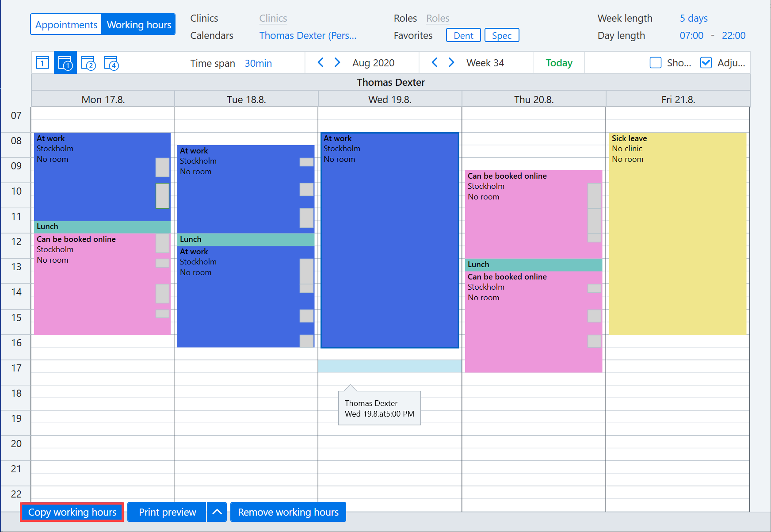
Task: Toggle the Sho... checkbox
Action: (x=656, y=63)
